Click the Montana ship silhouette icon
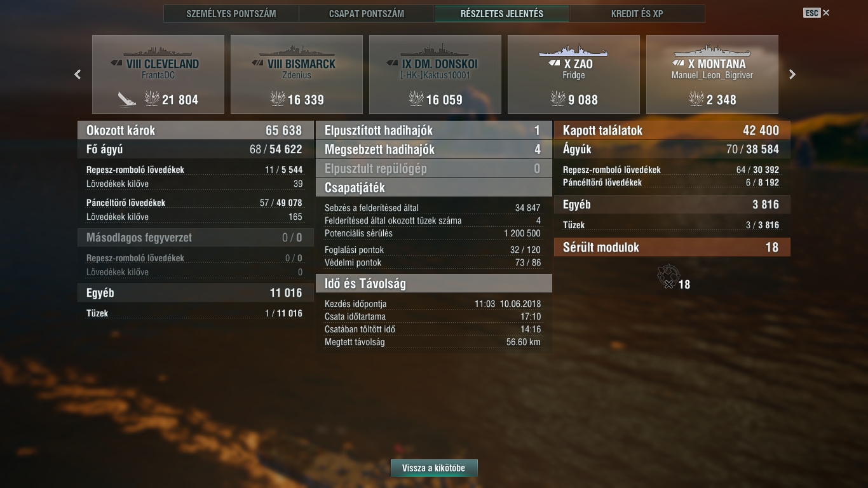The width and height of the screenshot is (868, 488). (712, 50)
